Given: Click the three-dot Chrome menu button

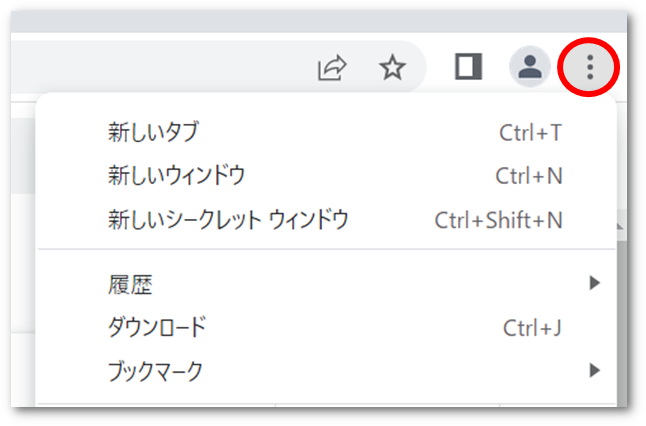Looking at the screenshot, I should 590,67.
